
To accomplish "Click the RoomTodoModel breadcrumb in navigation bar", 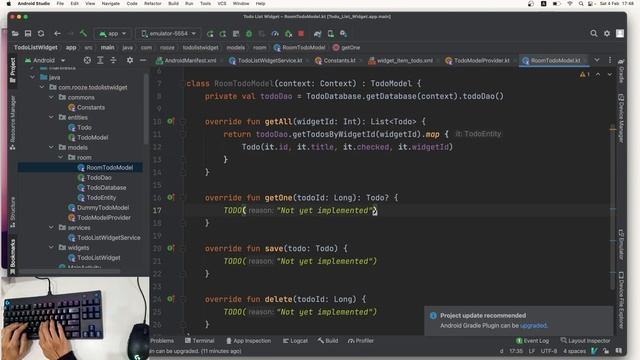I will 300,47.
